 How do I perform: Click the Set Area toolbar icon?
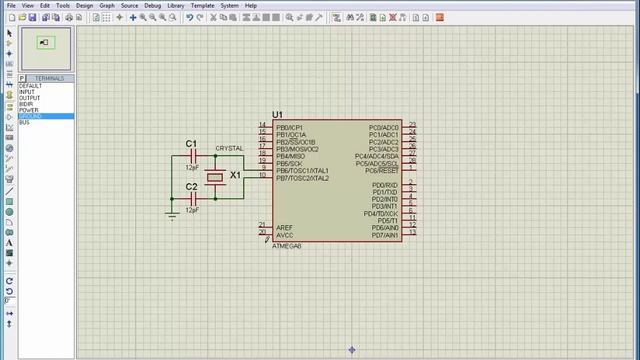[x=79, y=18]
